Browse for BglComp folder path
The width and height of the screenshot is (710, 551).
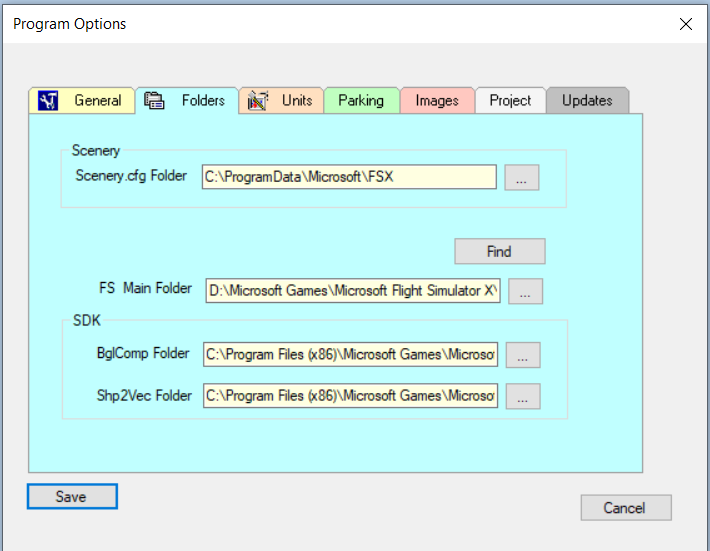pos(522,355)
